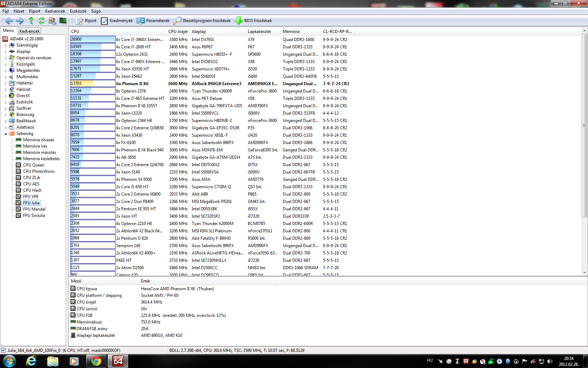Open the Windows Start button

point(9,361)
